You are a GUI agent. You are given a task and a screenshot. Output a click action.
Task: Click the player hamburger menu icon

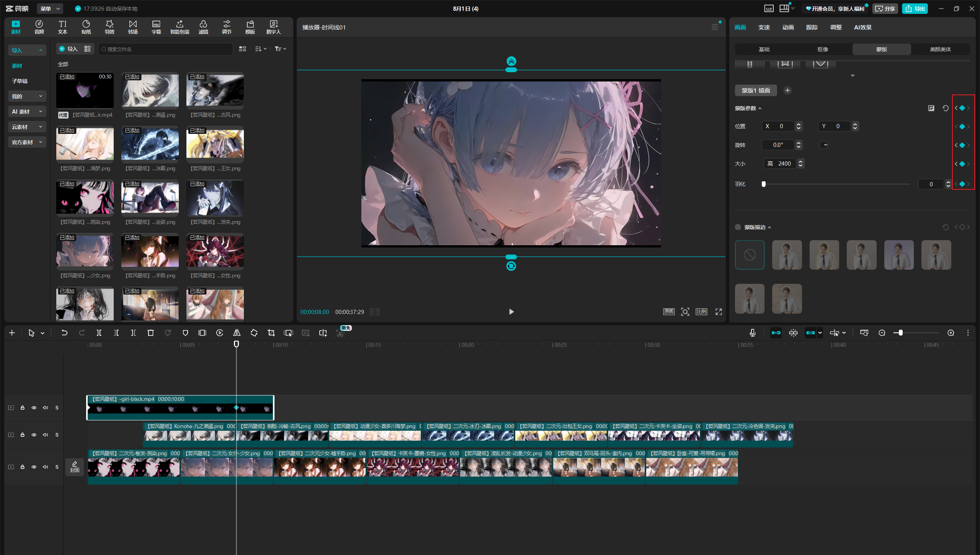[715, 27]
